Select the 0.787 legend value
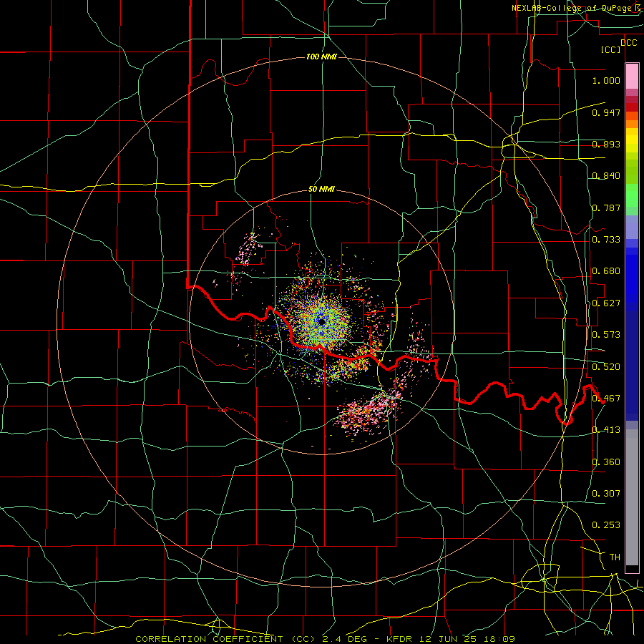Screen dimensions: 644x644 [x=606, y=208]
